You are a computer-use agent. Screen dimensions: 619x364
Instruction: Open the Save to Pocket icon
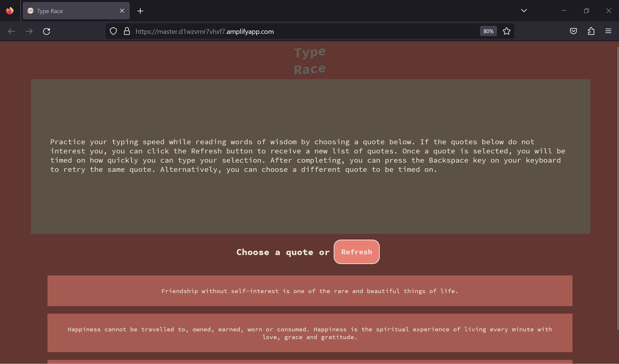click(573, 31)
